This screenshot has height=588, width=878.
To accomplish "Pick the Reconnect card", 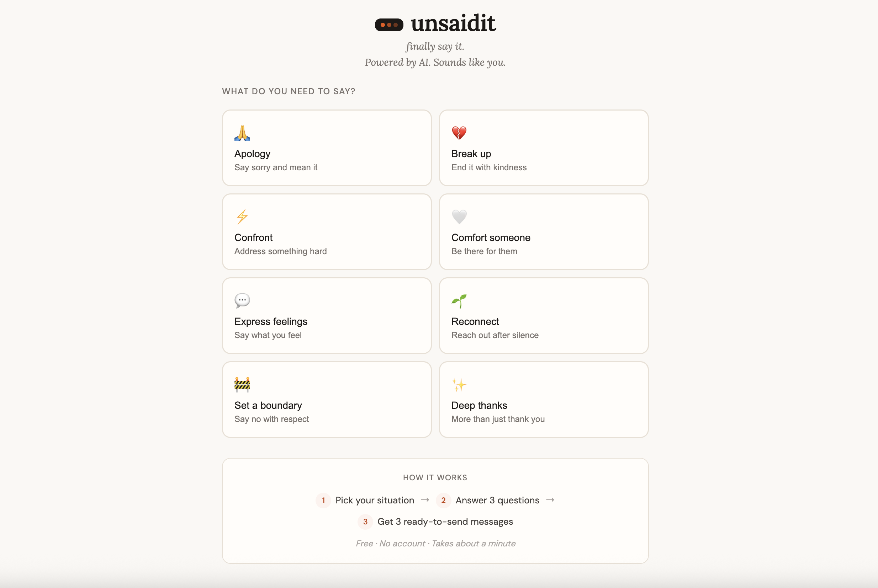I will 543,316.
